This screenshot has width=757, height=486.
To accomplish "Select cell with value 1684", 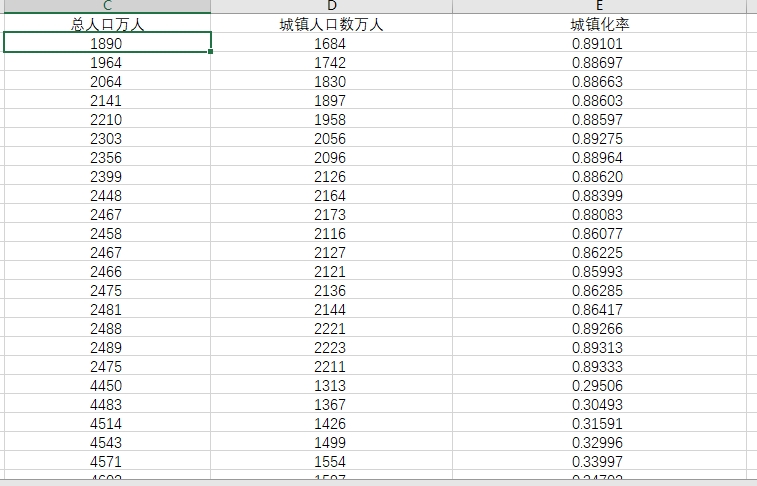I will 332,43.
